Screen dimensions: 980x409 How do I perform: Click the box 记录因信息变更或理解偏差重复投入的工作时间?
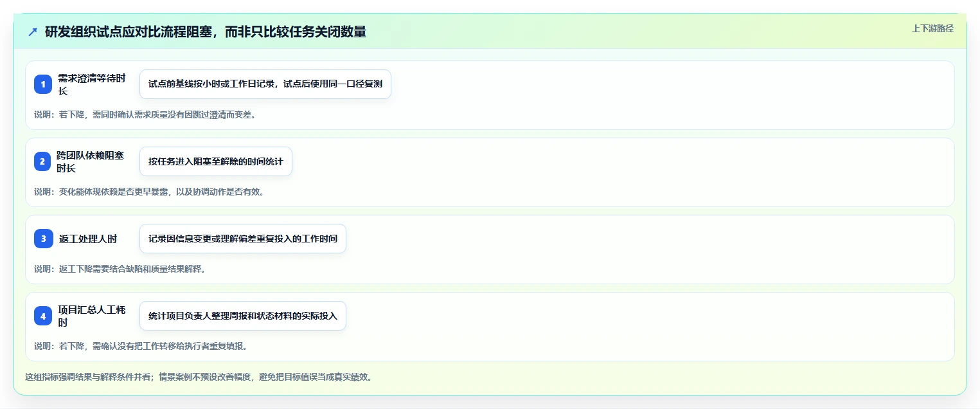(243, 239)
